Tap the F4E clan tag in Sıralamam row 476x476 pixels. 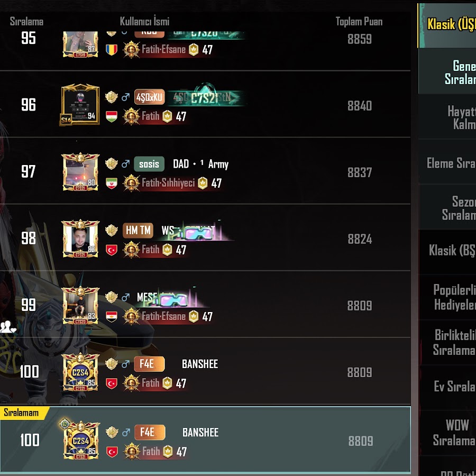coord(150,432)
